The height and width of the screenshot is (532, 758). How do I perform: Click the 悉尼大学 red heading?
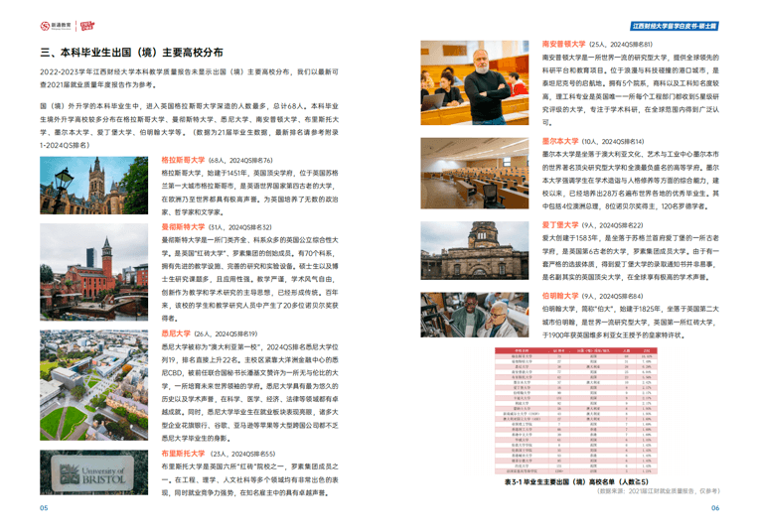coord(176,333)
